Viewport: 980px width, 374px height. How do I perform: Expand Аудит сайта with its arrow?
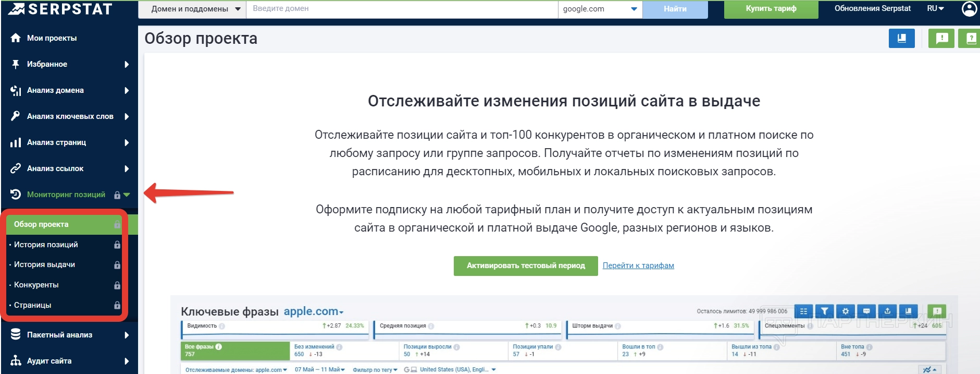pyautogui.click(x=127, y=361)
